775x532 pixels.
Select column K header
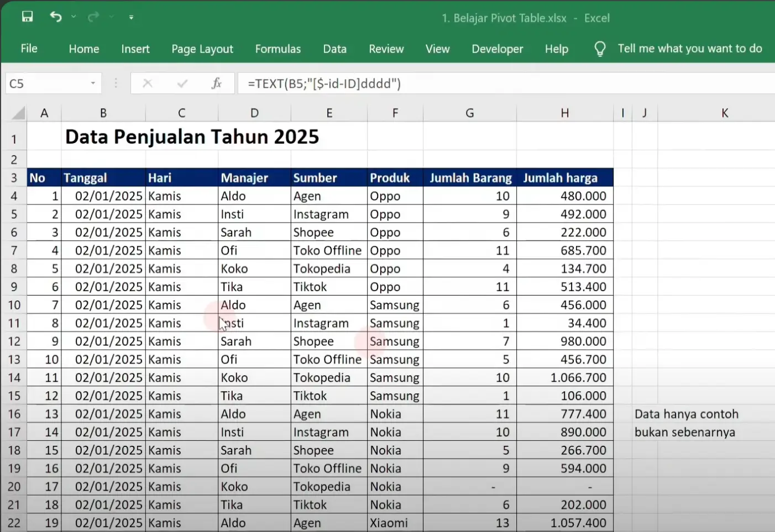(x=724, y=113)
